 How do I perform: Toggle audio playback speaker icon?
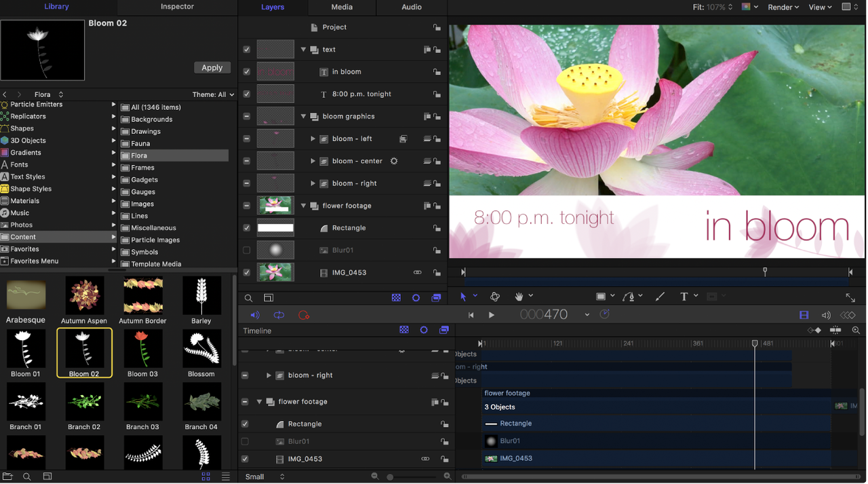[255, 315]
